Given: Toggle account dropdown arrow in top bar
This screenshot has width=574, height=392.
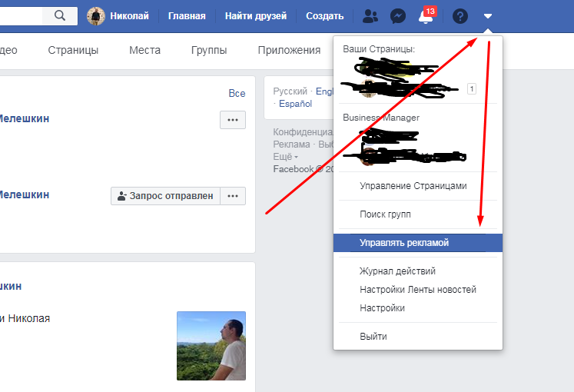Looking at the screenshot, I should pyautogui.click(x=488, y=16).
